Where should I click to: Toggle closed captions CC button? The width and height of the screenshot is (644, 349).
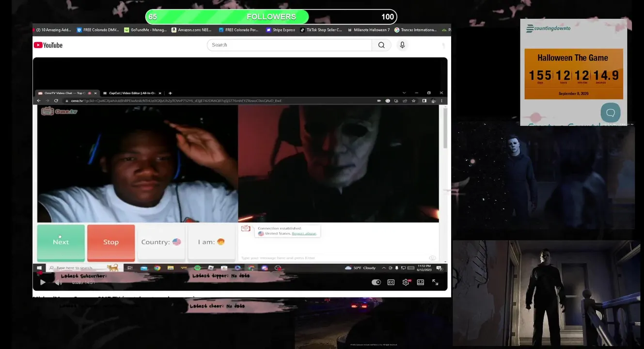pyautogui.click(x=391, y=282)
